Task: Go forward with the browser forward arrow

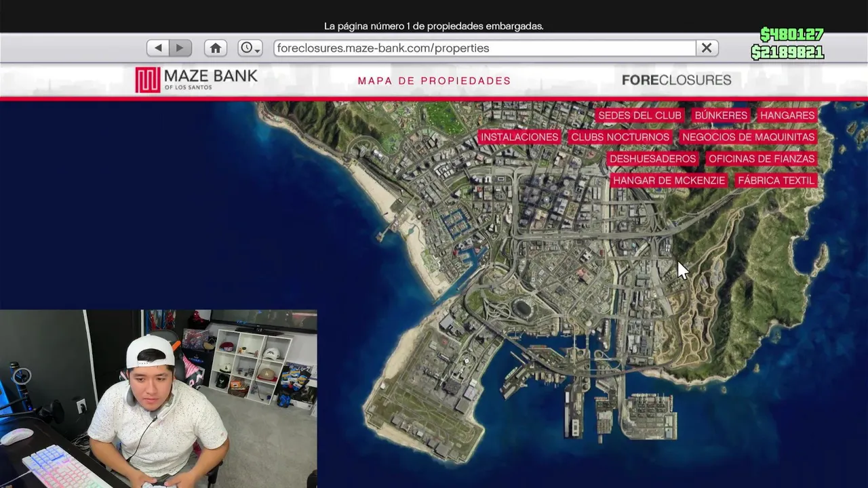Action: [x=180, y=48]
